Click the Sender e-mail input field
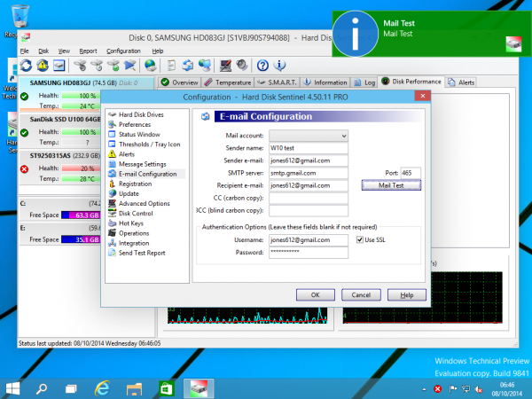The width and height of the screenshot is (532, 399). point(309,160)
